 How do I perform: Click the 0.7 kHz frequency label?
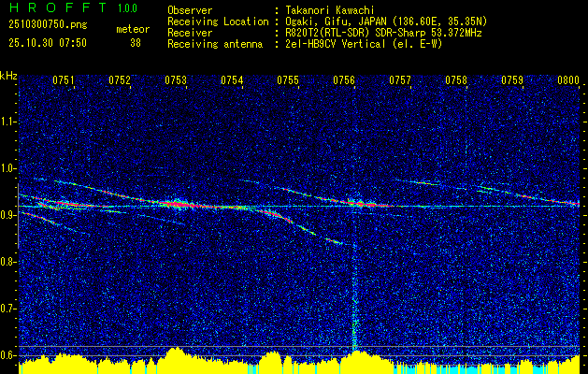[x=7, y=309]
